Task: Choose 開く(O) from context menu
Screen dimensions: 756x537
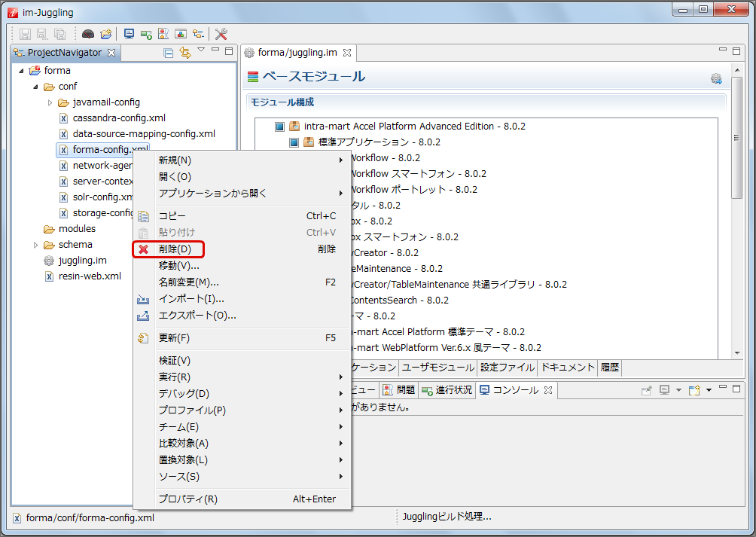Action: point(242,177)
